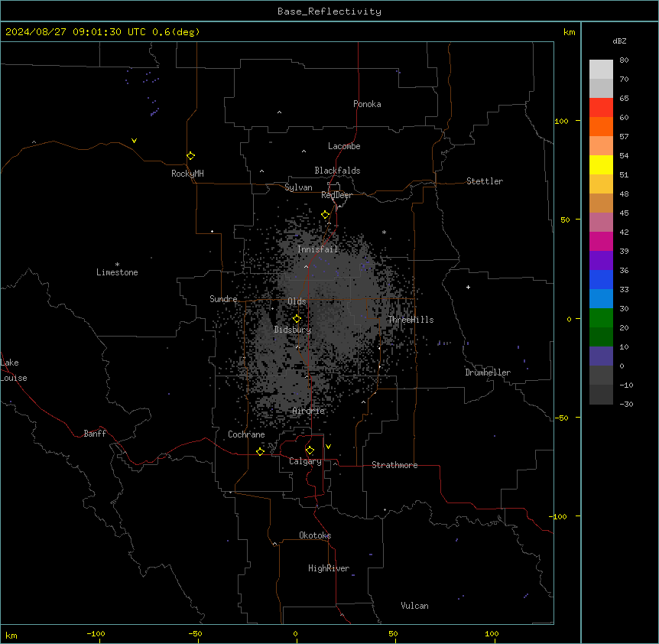The image size is (659, 644).
Task: Click the yellow diamond marker above Calgary label
Action: (x=310, y=450)
